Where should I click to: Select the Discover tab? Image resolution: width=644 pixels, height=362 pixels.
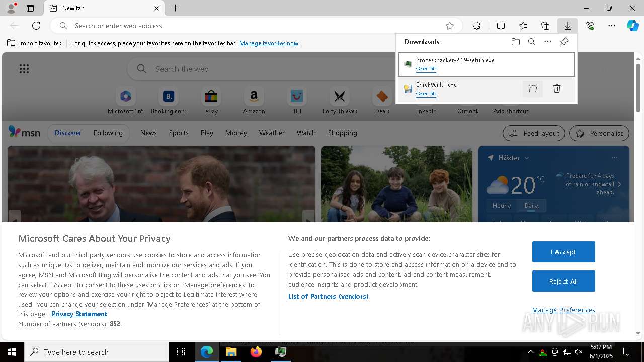(68, 133)
